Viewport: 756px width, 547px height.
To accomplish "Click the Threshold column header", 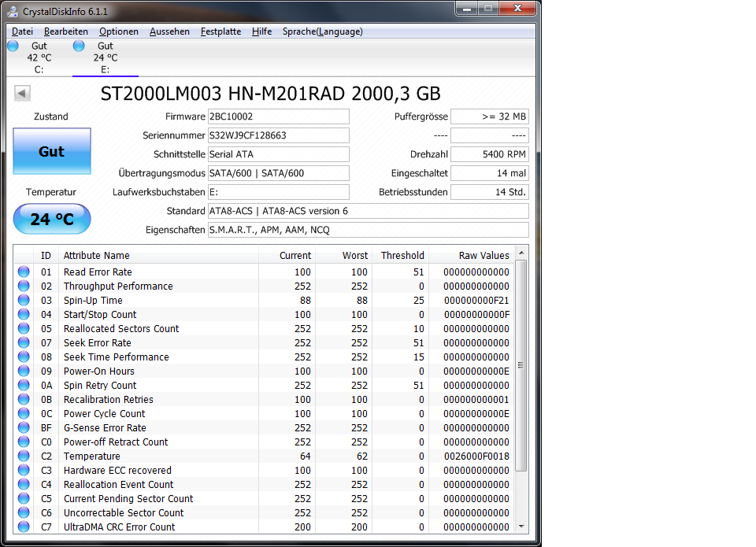I will (400, 256).
